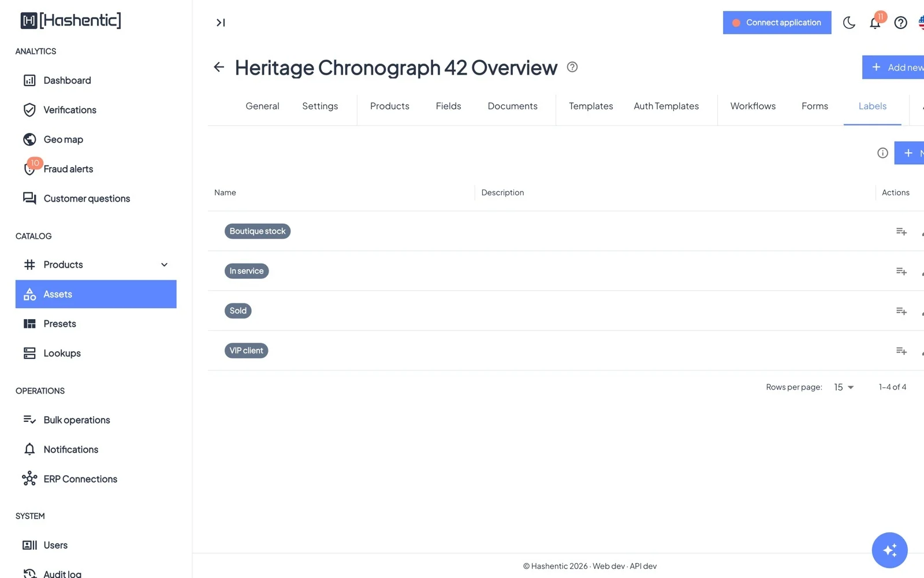Click the info icon above Actions column
Screen dimensions: 924x578
(882, 153)
